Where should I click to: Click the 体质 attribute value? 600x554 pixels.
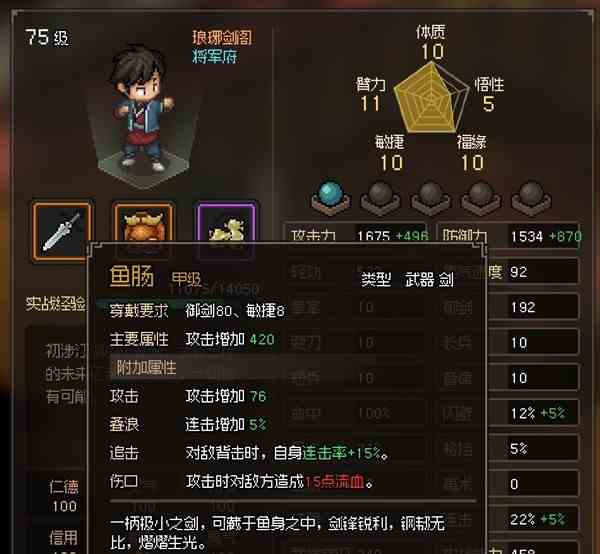click(x=432, y=51)
